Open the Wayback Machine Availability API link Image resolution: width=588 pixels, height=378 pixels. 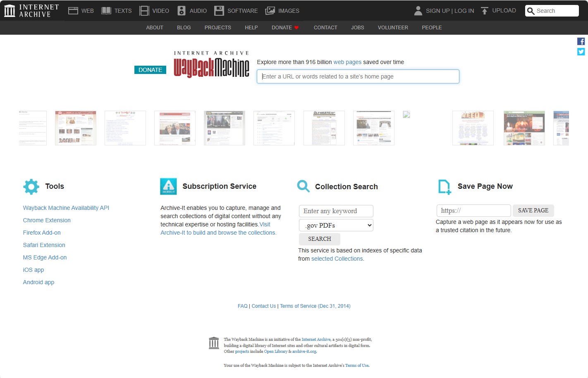(66, 208)
